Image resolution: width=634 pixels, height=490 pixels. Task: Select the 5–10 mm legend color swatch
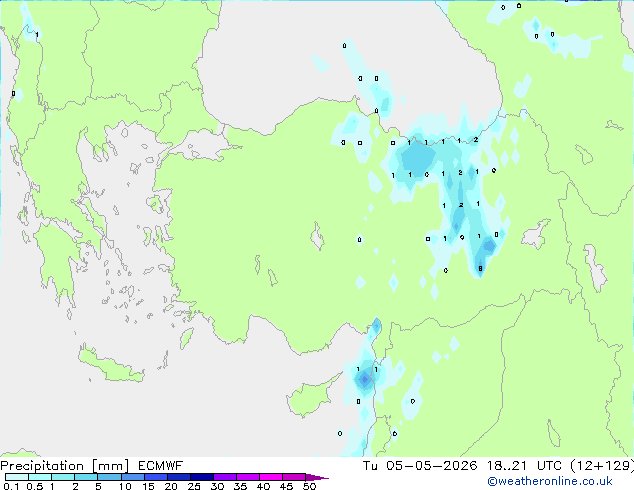pyautogui.click(x=109, y=477)
